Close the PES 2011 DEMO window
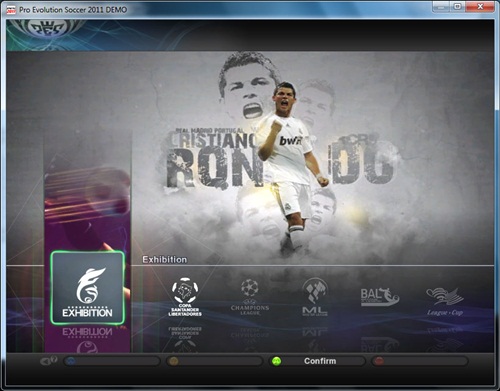 pyautogui.click(x=480, y=7)
